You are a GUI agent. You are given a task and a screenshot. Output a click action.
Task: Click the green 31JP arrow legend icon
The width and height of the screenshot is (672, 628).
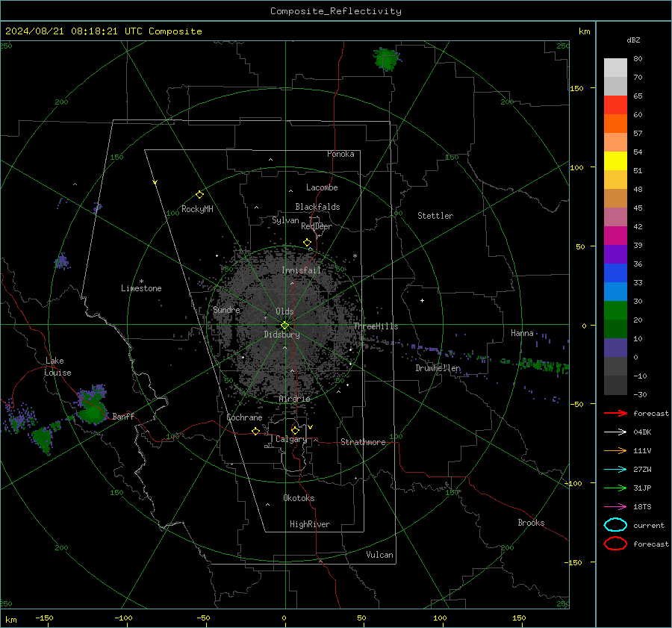pyautogui.click(x=615, y=488)
